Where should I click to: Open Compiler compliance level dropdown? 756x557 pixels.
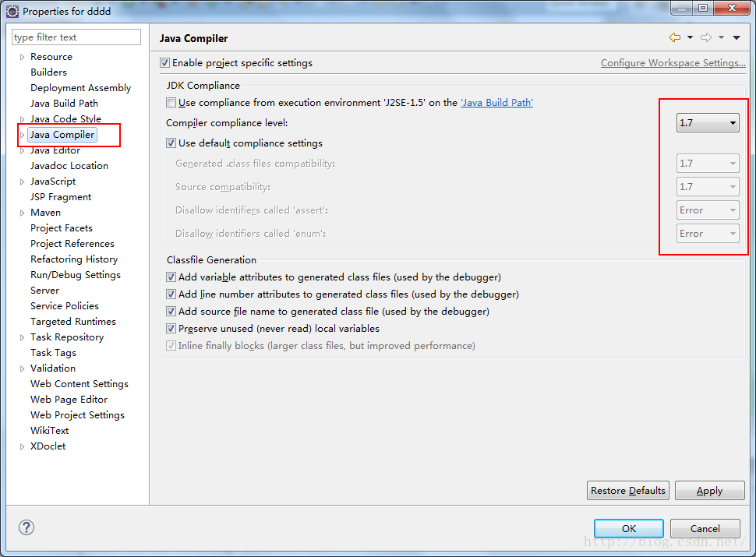tap(708, 123)
